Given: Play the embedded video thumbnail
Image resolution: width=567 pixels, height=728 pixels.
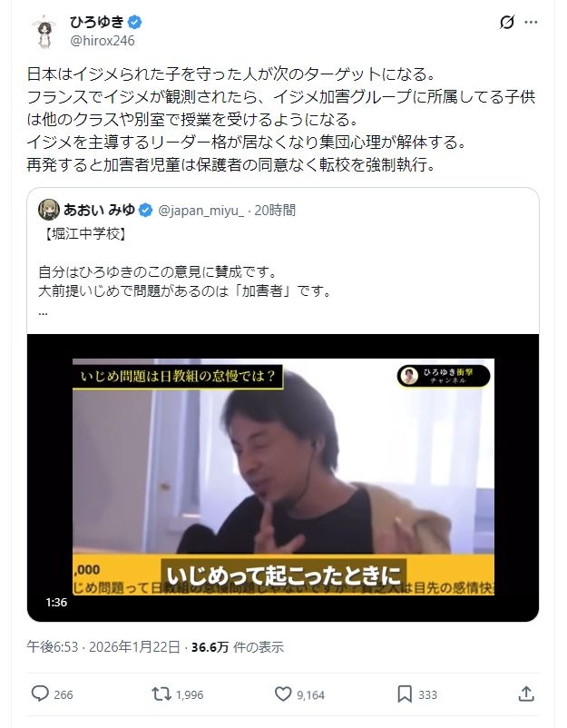Looking at the screenshot, I should point(283,477).
